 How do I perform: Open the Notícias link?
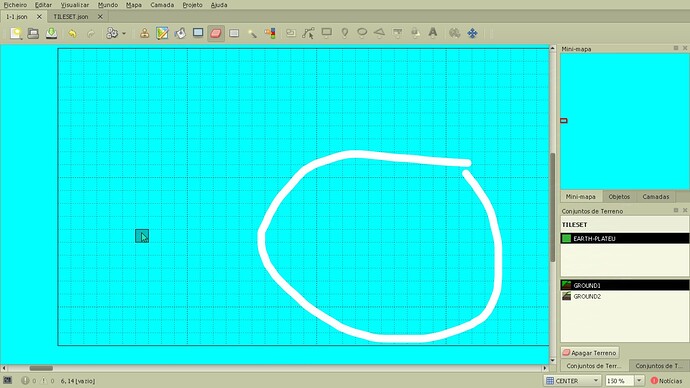point(666,381)
